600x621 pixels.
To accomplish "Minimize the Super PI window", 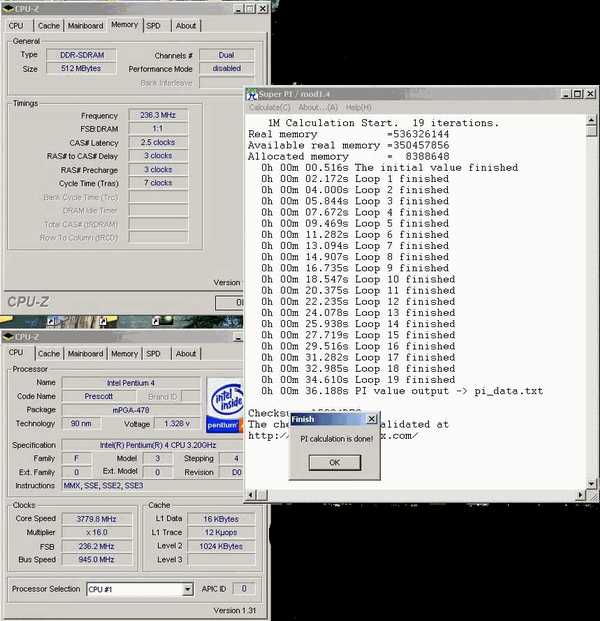I will [566, 94].
